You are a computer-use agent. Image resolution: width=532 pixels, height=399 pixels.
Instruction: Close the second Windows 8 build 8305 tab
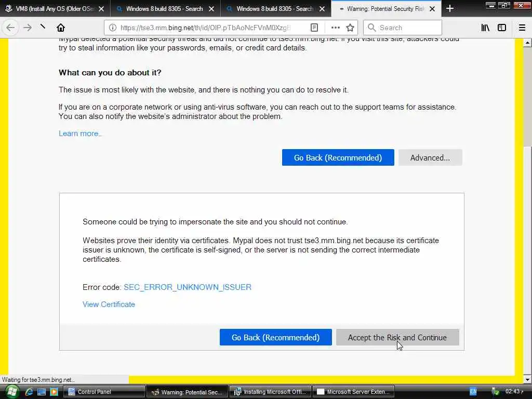(322, 9)
